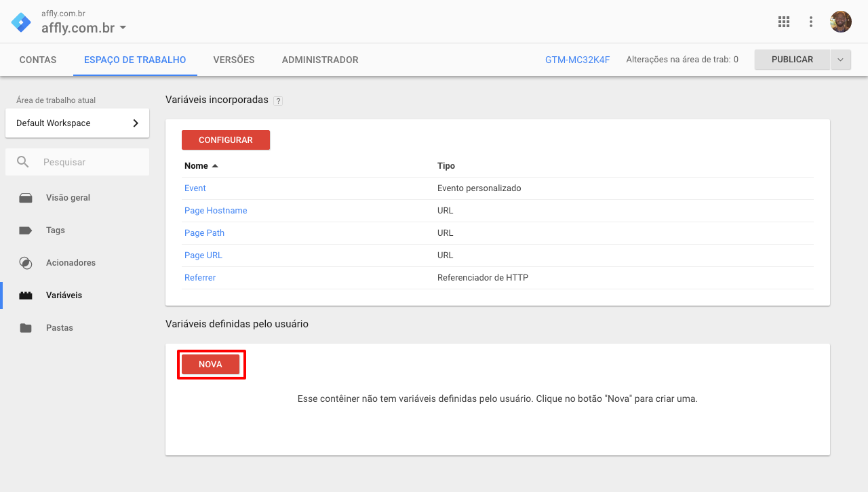Viewport: 868px width, 492px height.
Task: Go to Tags in the sidebar
Action: [x=56, y=230]
